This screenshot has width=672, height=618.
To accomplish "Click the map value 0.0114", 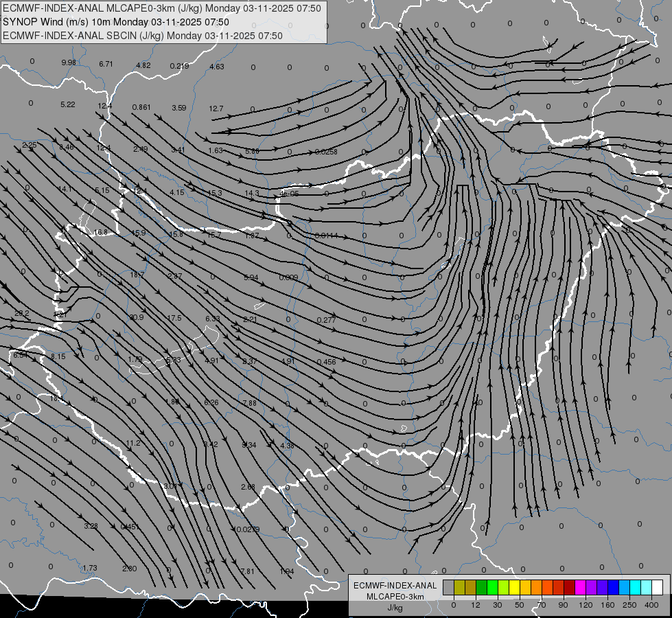I will 327,236.
